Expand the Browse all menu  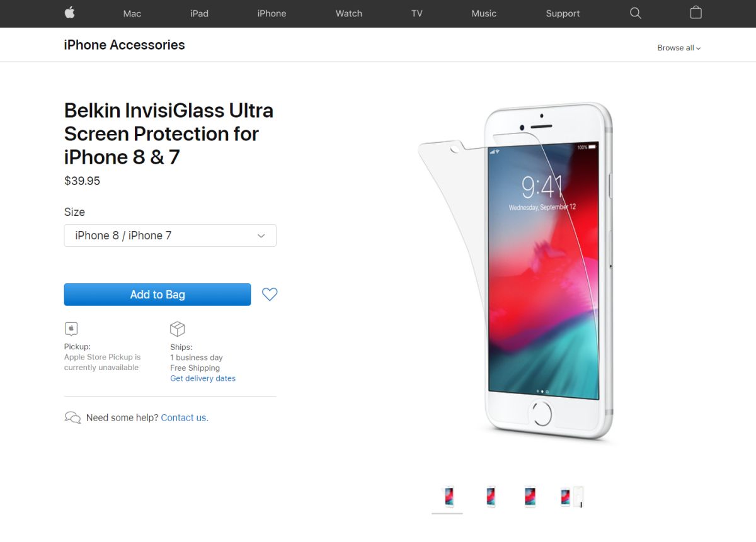pos(679,48)
